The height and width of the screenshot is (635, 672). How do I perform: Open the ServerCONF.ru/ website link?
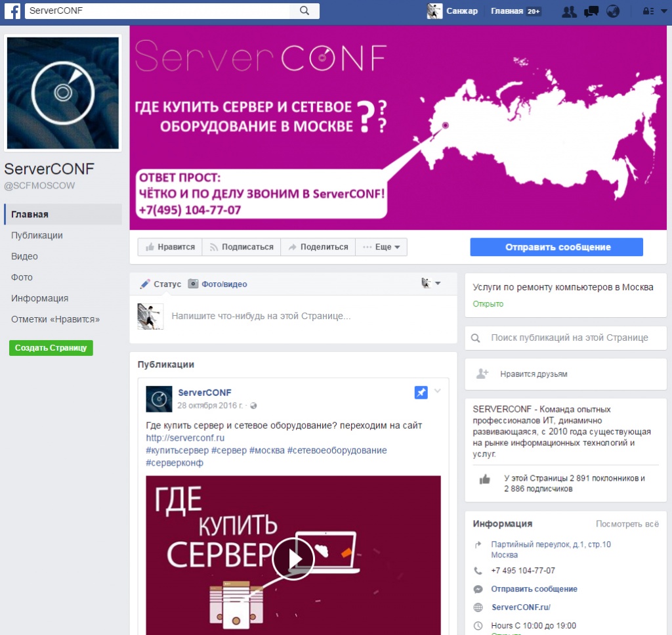[520, 607]
